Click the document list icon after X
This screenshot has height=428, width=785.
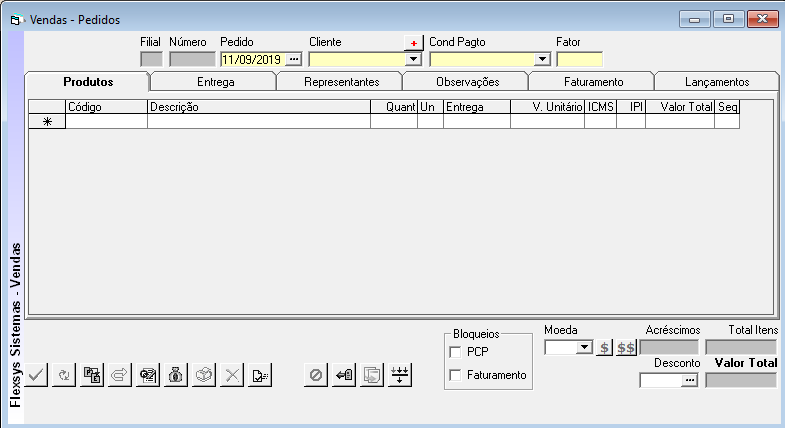259,375
